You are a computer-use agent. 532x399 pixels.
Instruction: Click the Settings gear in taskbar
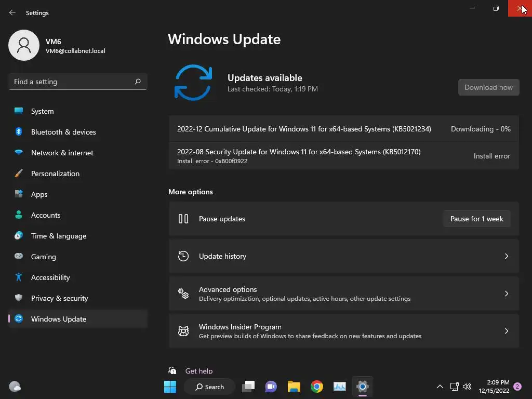point(362,387)
